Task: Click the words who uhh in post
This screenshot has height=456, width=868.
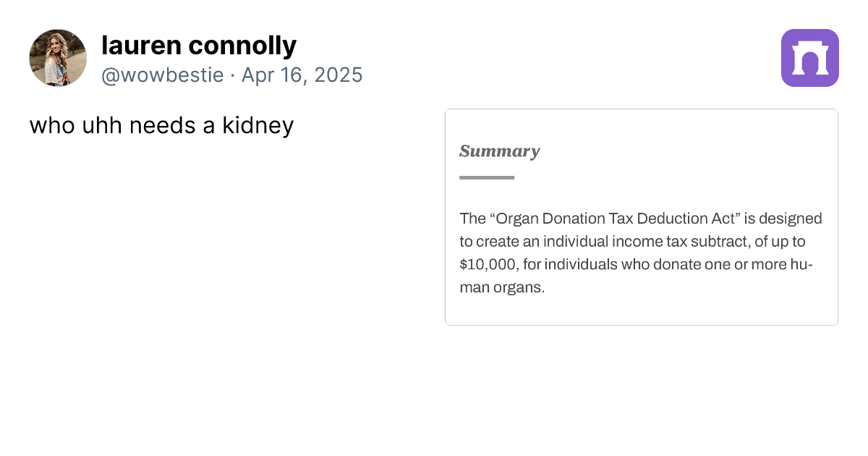Action: 75,126
